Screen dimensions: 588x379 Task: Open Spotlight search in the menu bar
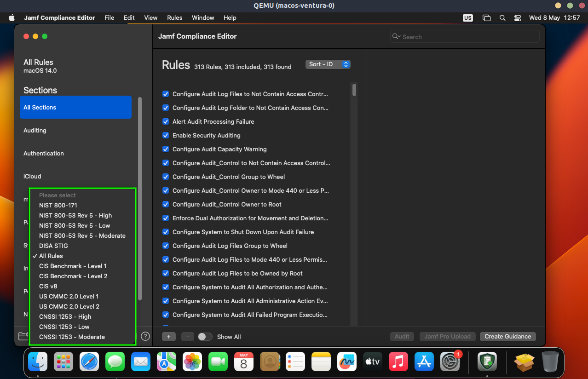point(502,18)
